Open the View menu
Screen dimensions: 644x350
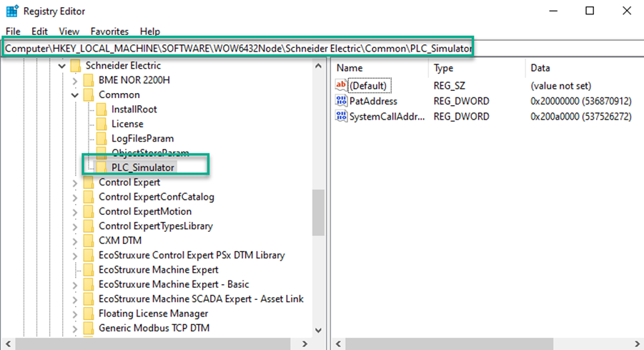coord(69,31)
